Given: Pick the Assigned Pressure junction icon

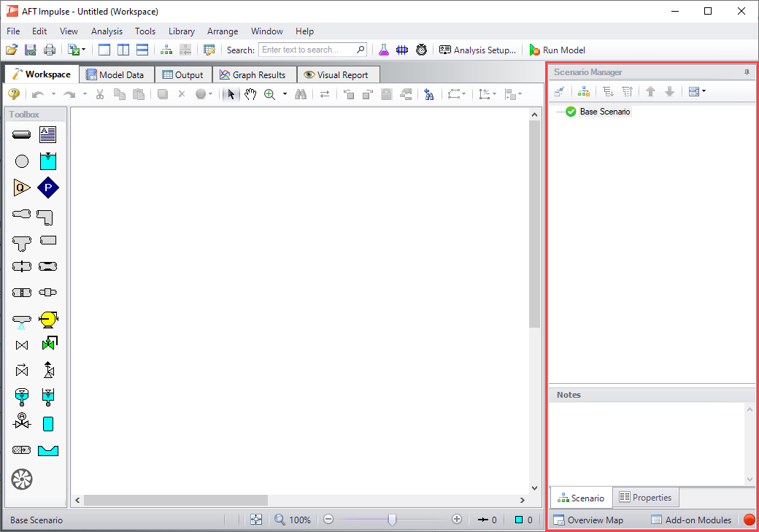Looking at the screenshot, I should pos(48,188).
